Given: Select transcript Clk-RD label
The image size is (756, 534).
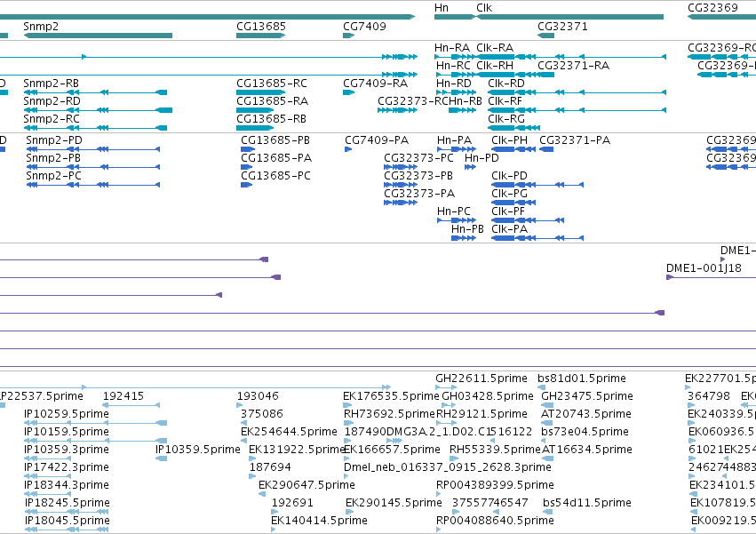Looking at the screenshot, I should tap(506, 83).
